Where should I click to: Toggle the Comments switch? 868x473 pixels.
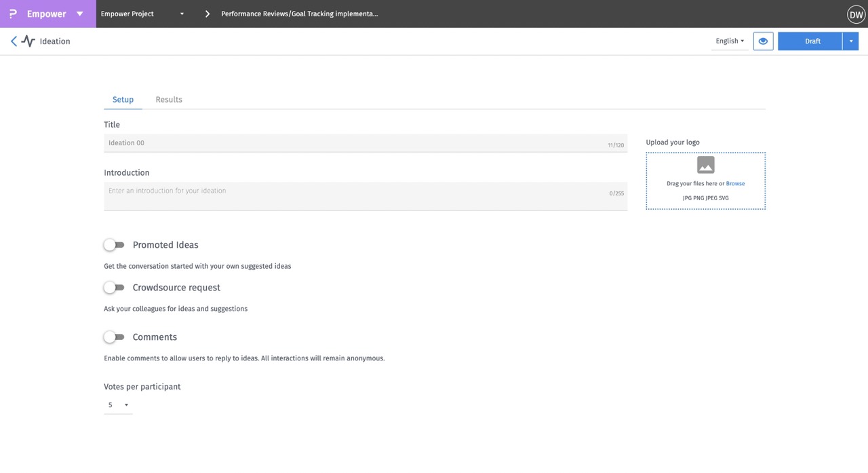pyautogui.click(x=114, y=337)
